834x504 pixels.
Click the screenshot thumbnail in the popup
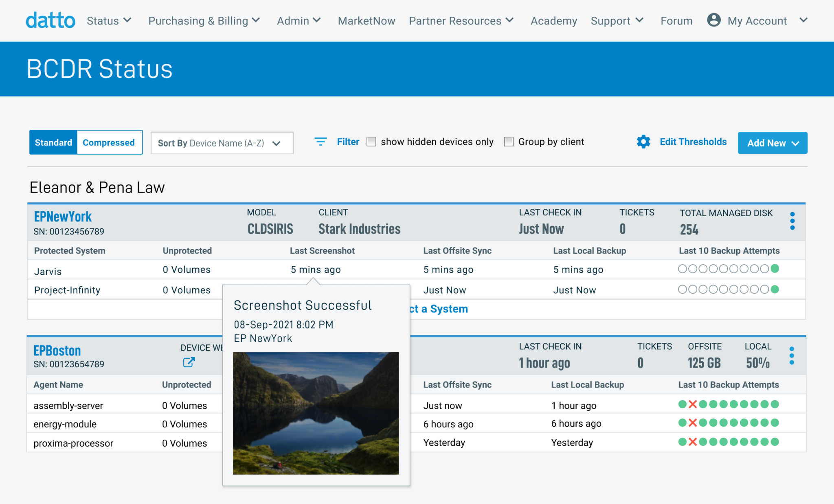point(316,413)
